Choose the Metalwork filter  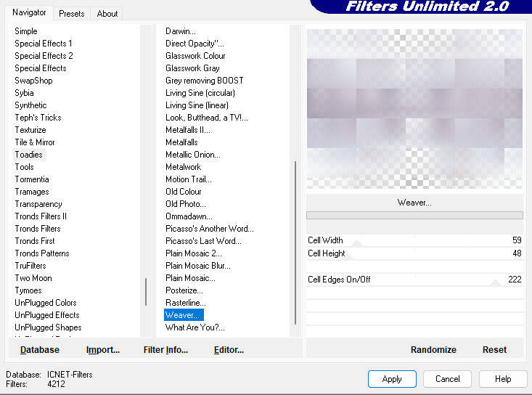pos(183,167)
